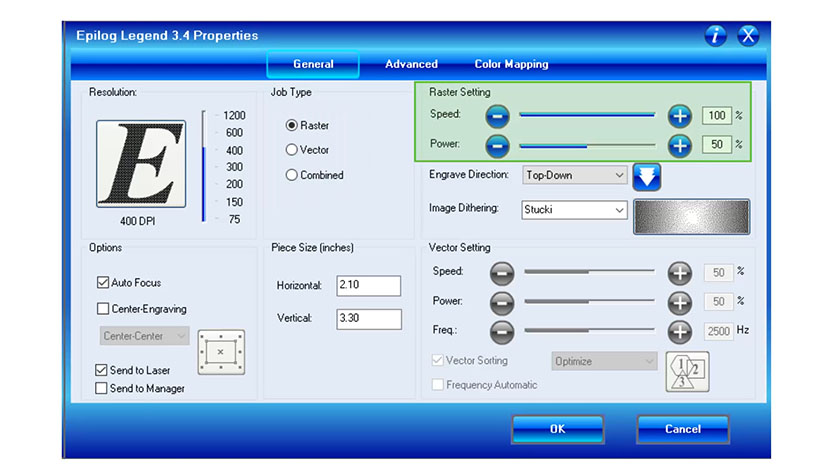
Task: Decrease Raster Power with minus button
Action: pyautogui.click(x=498, y=145)
